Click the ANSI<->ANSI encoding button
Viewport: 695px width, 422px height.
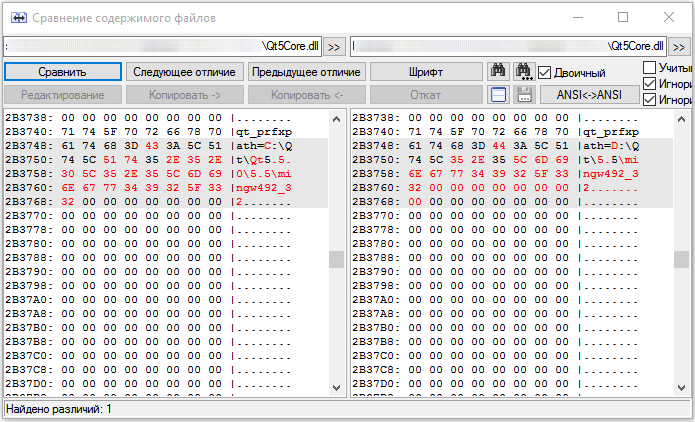[590, 95]
